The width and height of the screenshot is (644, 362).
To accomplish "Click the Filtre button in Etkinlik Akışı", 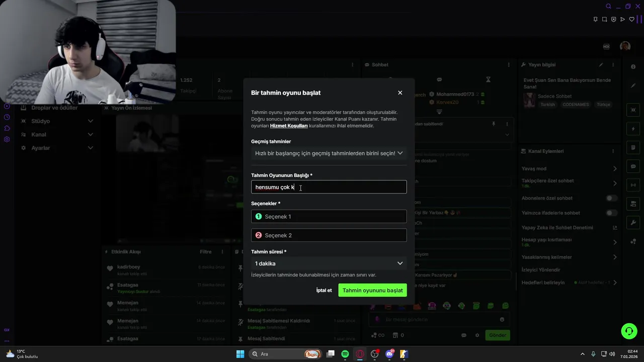I will pyautogui.click(x=205, y=252).
